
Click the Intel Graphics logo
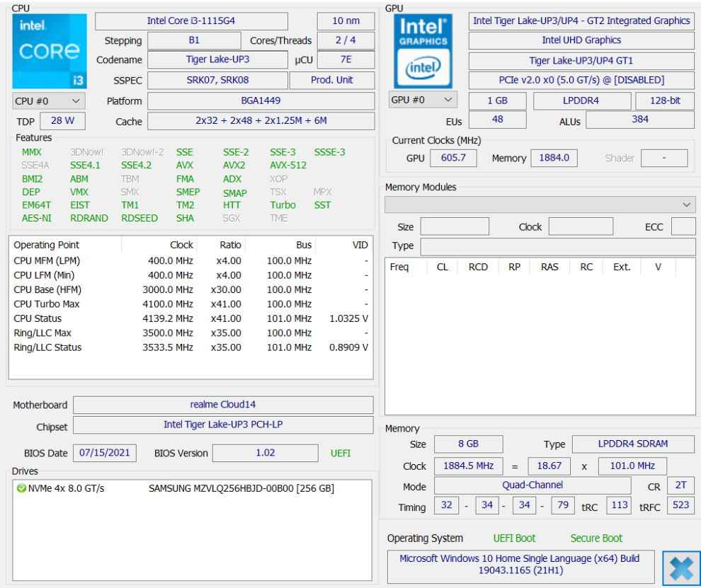[423, 51]
